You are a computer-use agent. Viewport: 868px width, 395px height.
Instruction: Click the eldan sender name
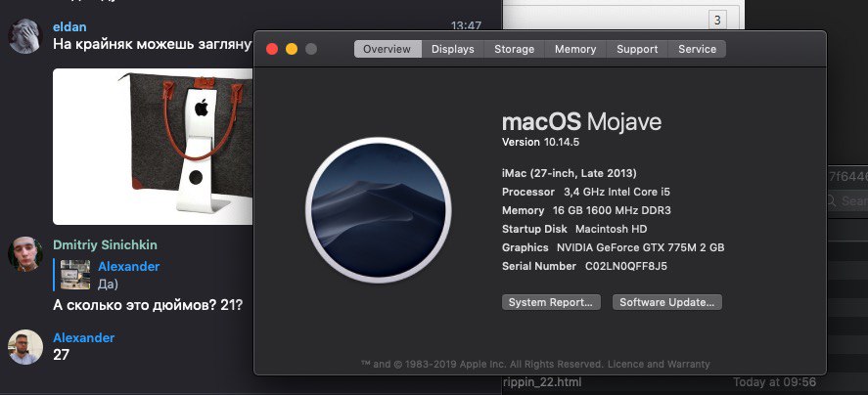pyautogui.click(x=69, y=26)
